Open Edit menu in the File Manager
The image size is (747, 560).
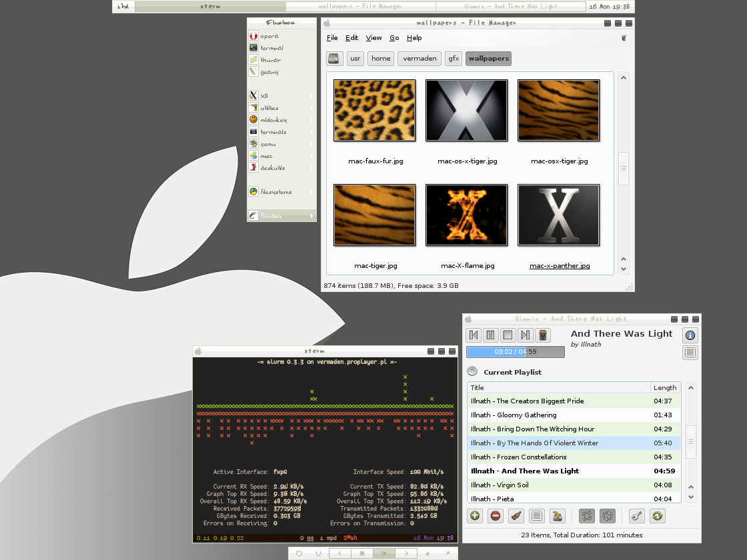351,37
